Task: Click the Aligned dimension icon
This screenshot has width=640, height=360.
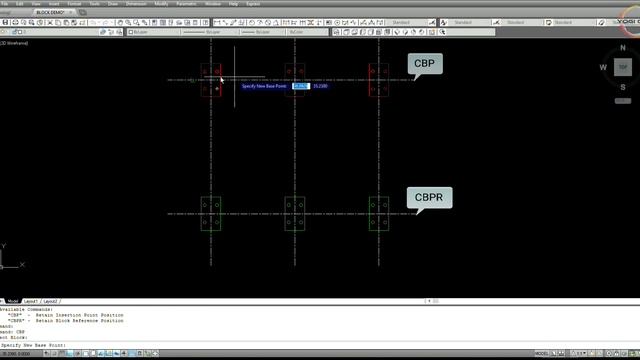Action: click(225, 22)
